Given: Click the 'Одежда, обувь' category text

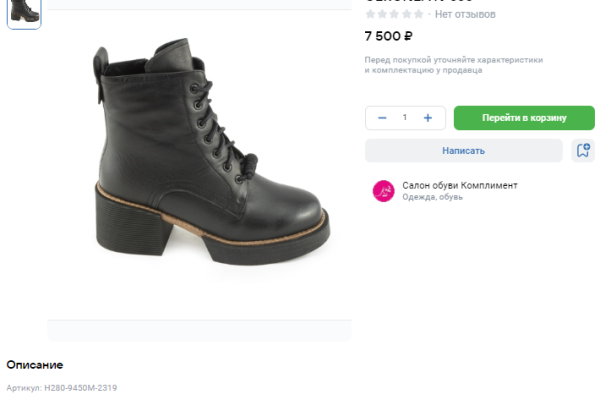Looking at the screenshot, I should [x=432, y=197].
